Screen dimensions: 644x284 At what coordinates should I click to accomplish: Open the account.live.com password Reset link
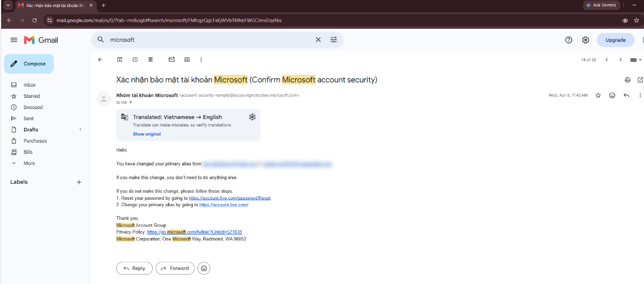click(229, 198)
